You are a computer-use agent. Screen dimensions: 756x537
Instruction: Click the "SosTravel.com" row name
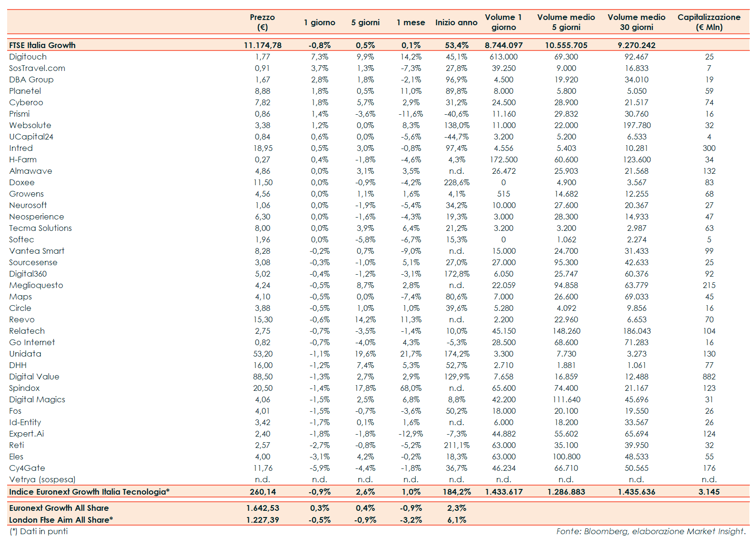tap(37, 68)
